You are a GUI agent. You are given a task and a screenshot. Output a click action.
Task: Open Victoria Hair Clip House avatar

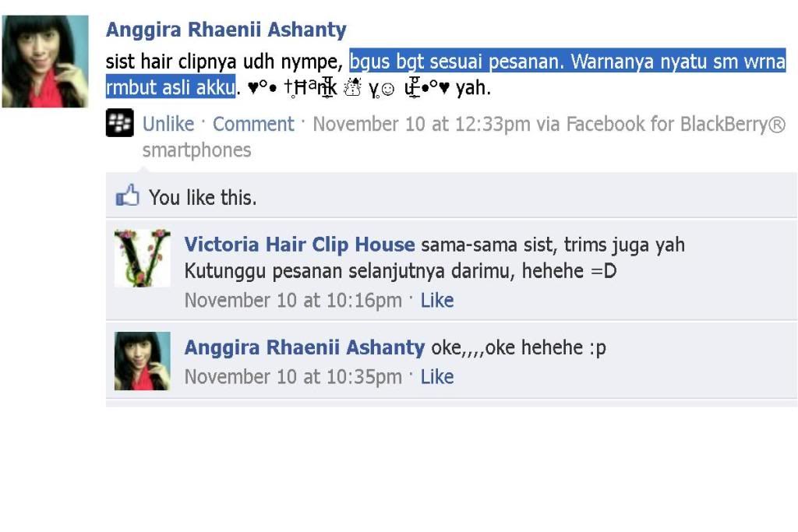pos(143,259)
